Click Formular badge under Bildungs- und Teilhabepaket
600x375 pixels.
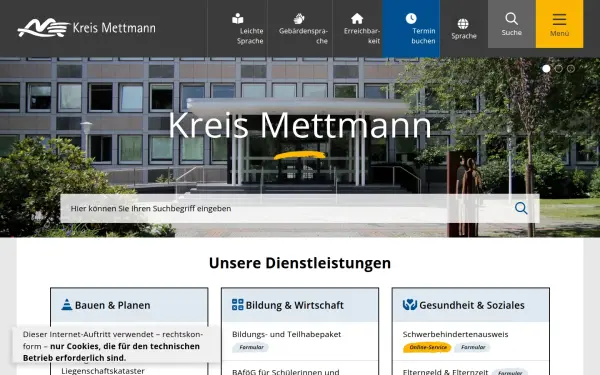[x=251, y=347]
